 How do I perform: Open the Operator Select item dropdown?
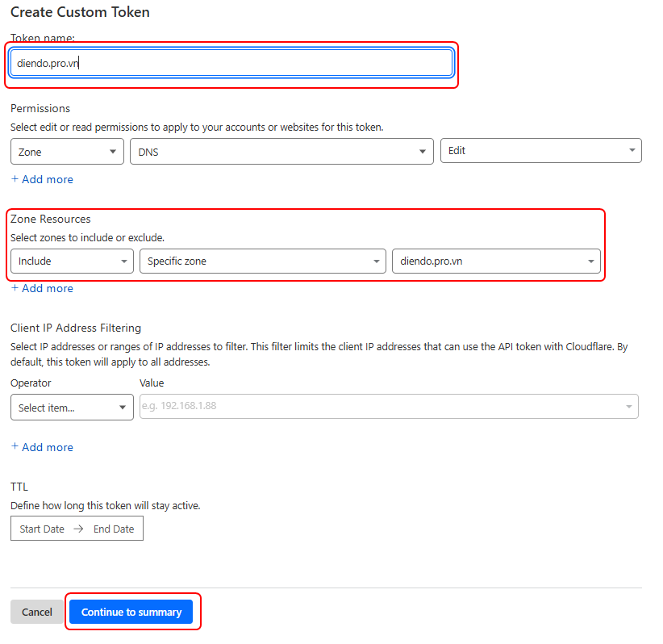click(x=72, y=408)
